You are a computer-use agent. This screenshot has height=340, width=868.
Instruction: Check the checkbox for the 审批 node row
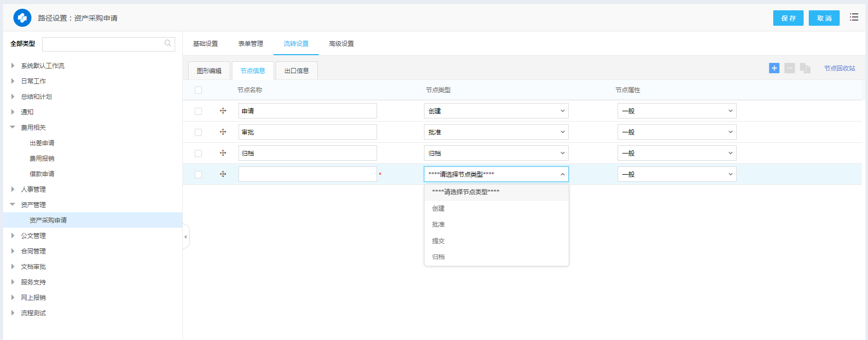(198, 132)
